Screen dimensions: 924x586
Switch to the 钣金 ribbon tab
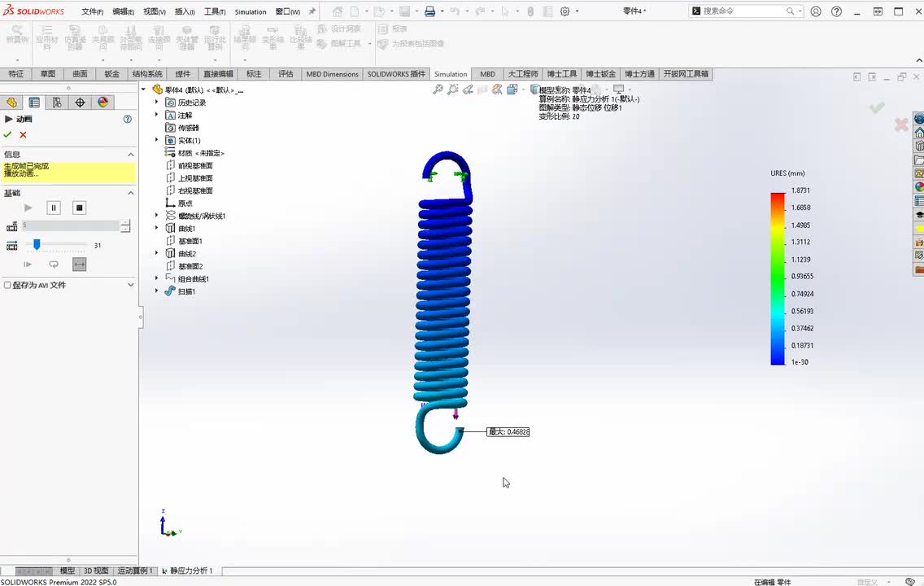[x=112, y=74]
